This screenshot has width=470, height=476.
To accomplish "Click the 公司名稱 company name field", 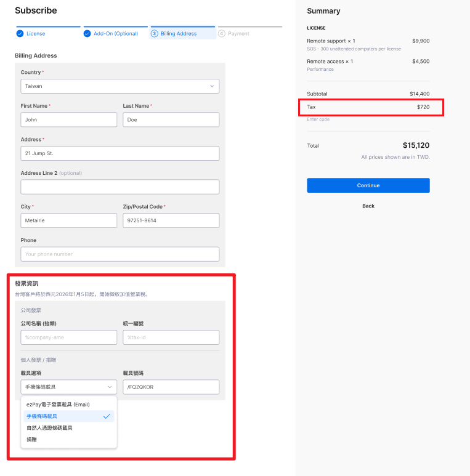I will (x=68, y=337).
